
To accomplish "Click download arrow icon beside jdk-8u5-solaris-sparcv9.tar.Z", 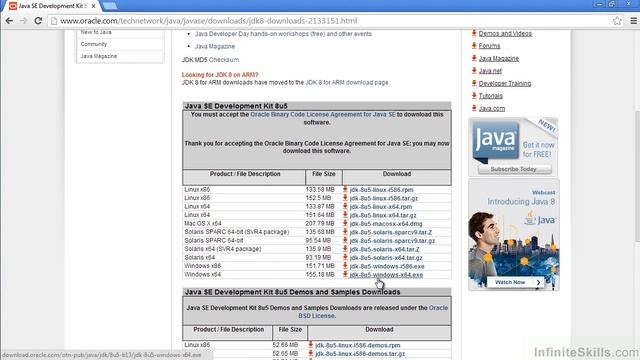I will coord(345,232).
